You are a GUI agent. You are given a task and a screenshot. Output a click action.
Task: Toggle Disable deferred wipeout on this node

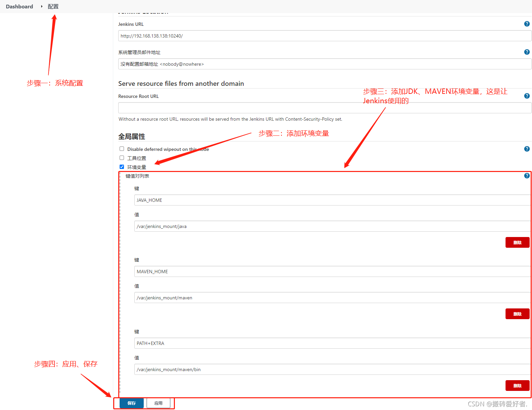tap(122, 149)
